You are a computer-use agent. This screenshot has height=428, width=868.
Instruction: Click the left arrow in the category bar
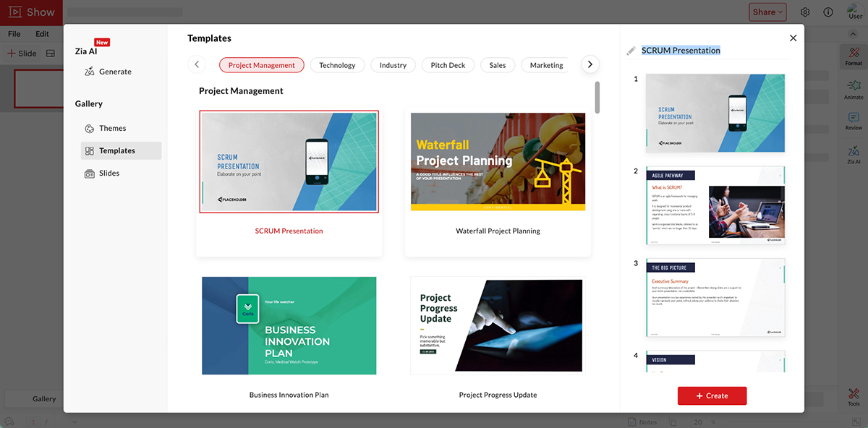point(197,64)
